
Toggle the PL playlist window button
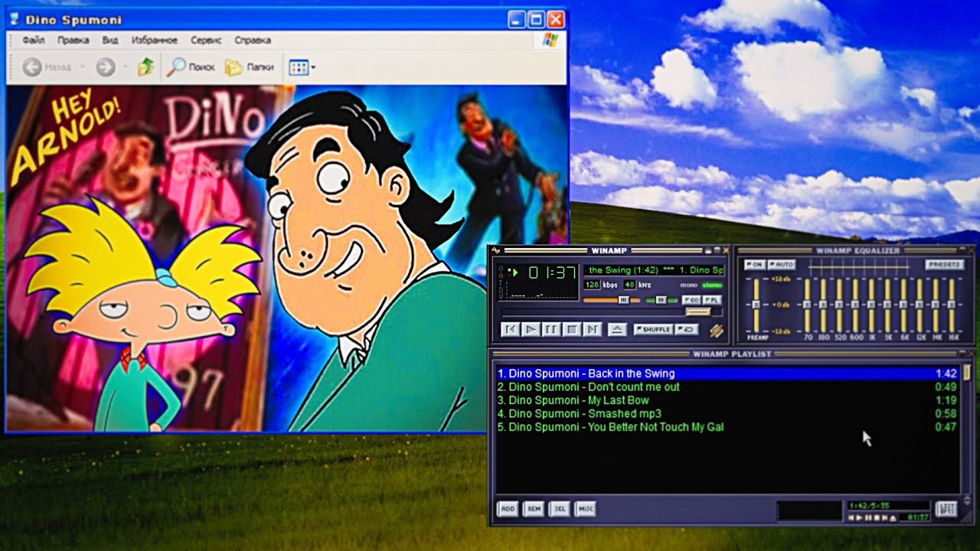pyautogui.click(x=712, y=300)
